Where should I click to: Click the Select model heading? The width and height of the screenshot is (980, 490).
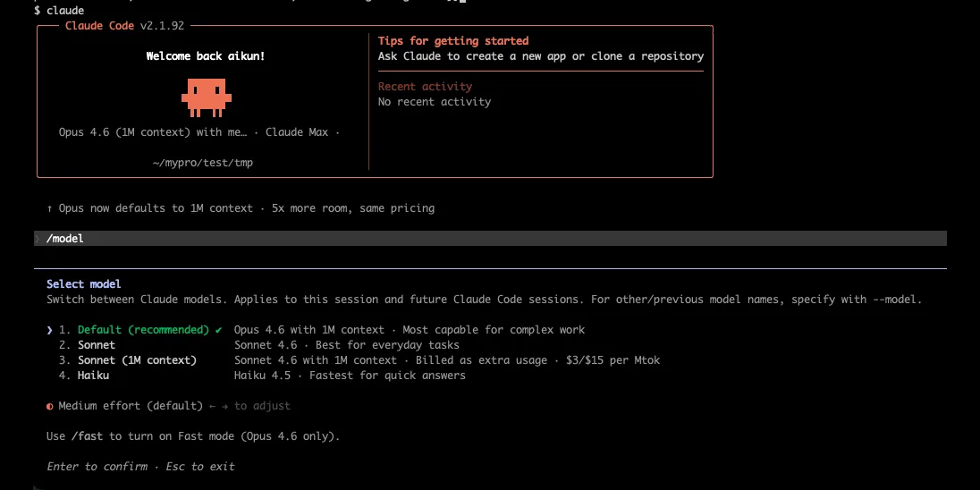pos(84,283)
